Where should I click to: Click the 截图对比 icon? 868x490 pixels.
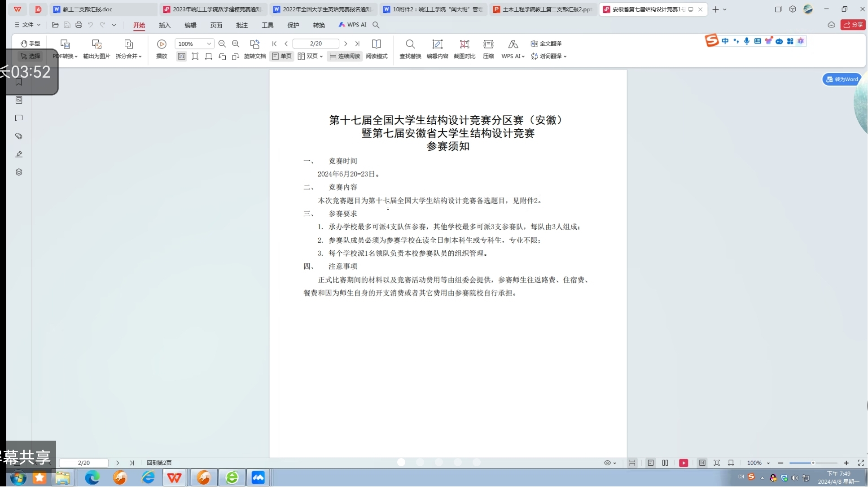click(465, 44)
